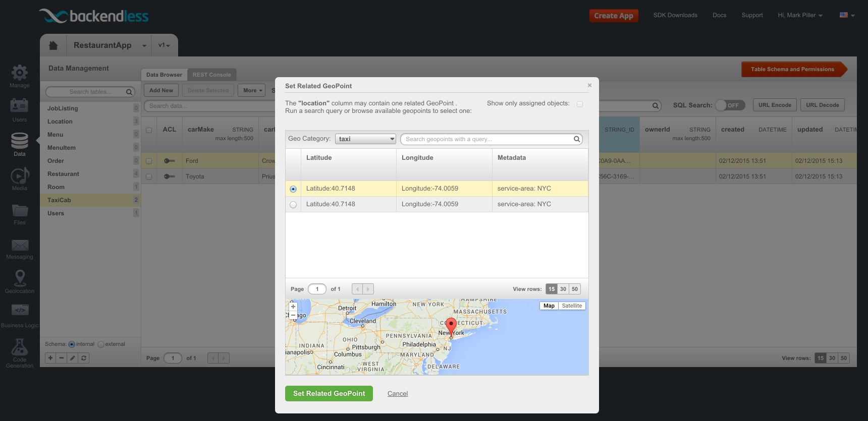Open the More dropdown button
Viewport: 868px width, 421px height.
(252, 90)
